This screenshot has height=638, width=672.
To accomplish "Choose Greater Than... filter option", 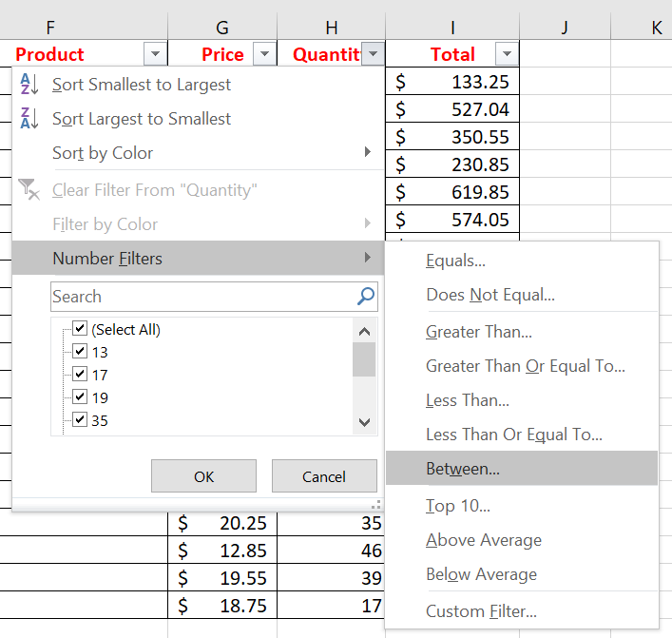I will pos(479,332).
